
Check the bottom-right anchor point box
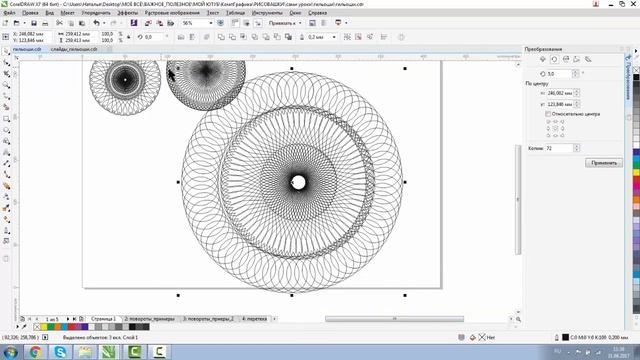click(562, 135)
